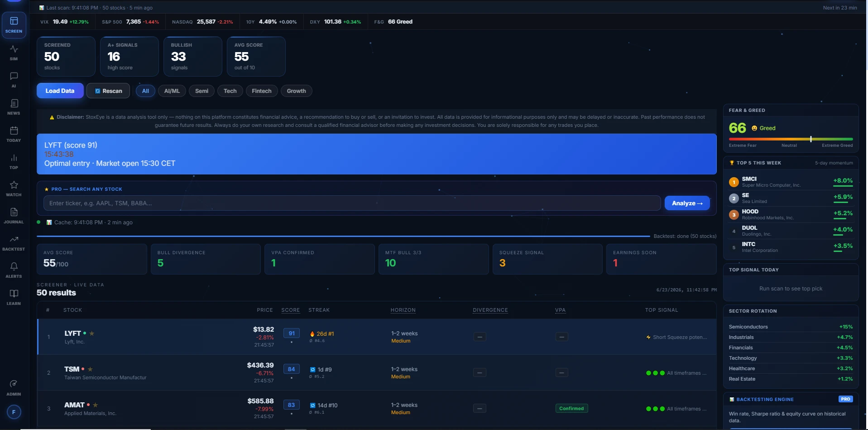The height and width of the screenshot is (430, 868).
Task: Open the Watch star sidebar icon
Action: click(14, 188)
